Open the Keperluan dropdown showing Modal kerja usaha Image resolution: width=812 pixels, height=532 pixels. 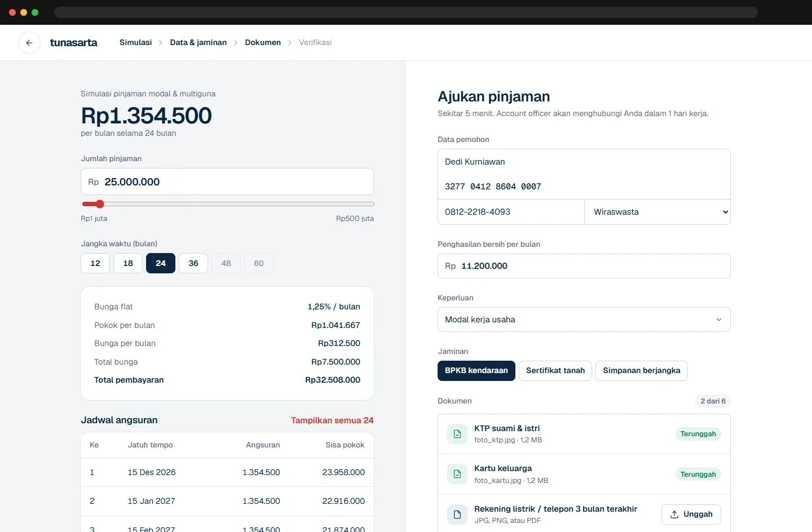pos(584,320)
